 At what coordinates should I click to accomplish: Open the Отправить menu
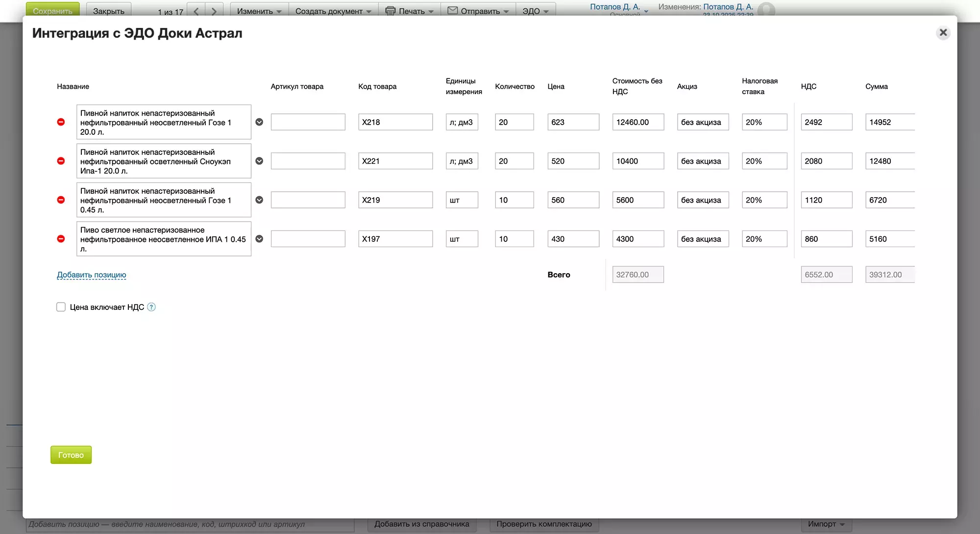pyautogui.click(x=478, y=11)
